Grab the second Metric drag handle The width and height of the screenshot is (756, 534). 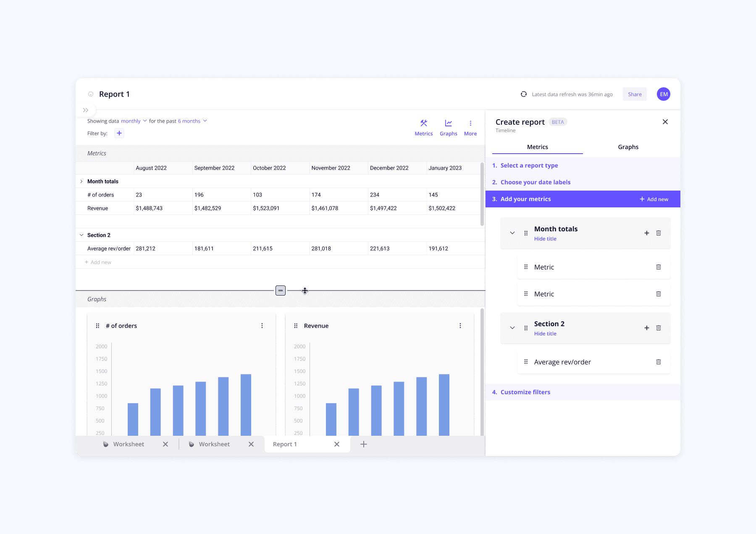pos(526,293)
